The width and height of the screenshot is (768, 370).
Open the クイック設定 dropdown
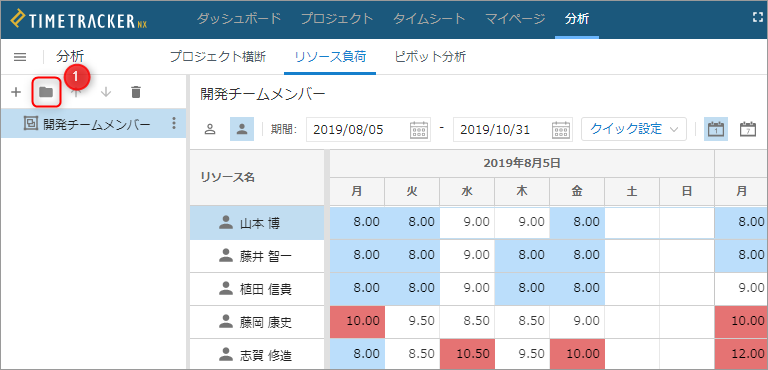pyautogui.click(x=634, y=129)
